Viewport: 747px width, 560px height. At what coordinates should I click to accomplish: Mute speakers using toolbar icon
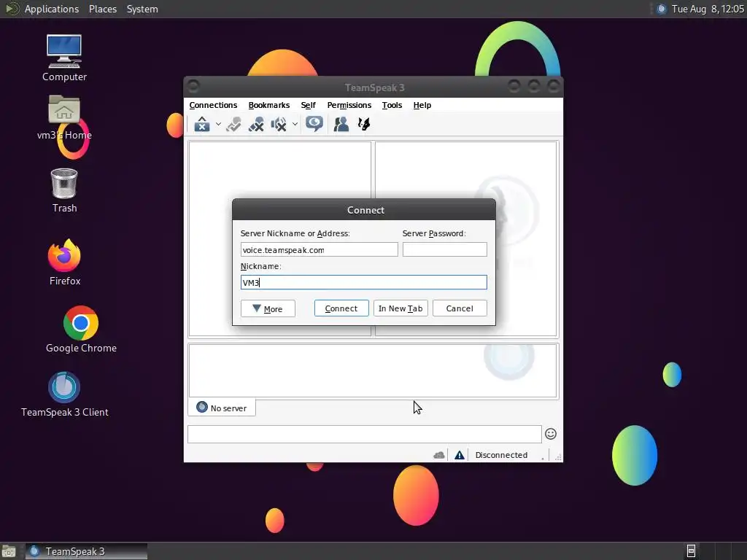[279, 124]
